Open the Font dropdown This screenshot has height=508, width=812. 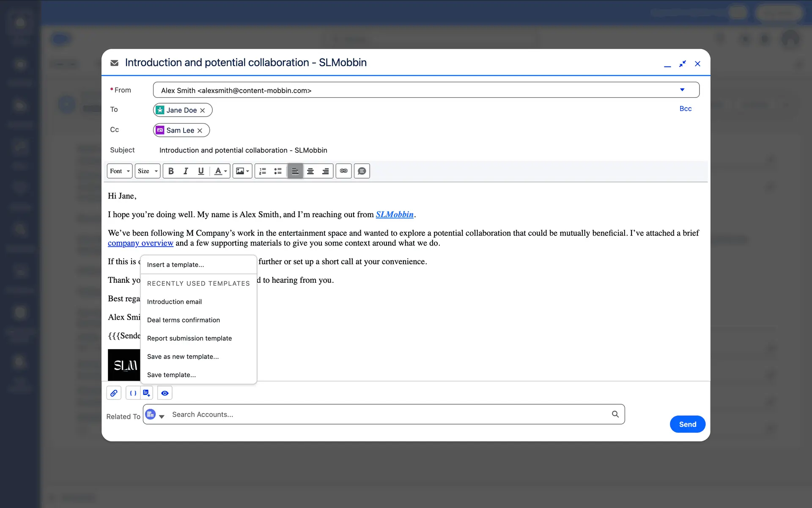(120, 171)
